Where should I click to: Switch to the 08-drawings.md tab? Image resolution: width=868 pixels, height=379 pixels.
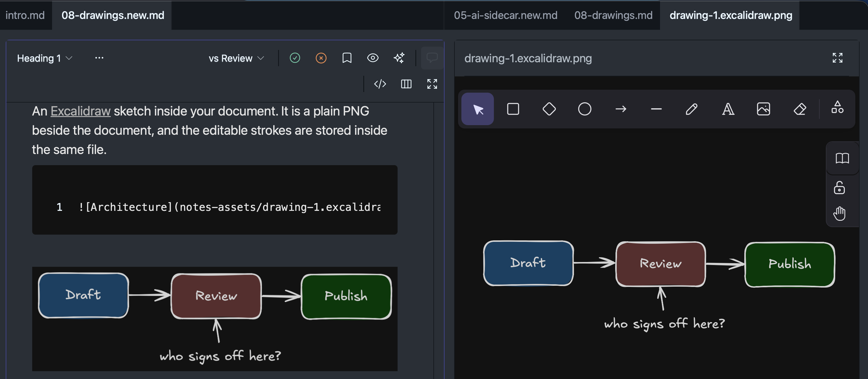click(613, 15)
